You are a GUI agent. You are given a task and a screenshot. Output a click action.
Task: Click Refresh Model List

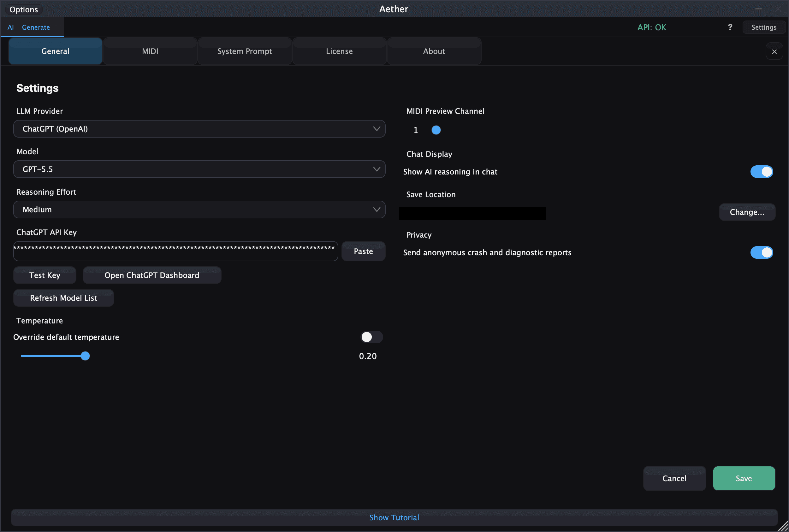pos(64,298)
